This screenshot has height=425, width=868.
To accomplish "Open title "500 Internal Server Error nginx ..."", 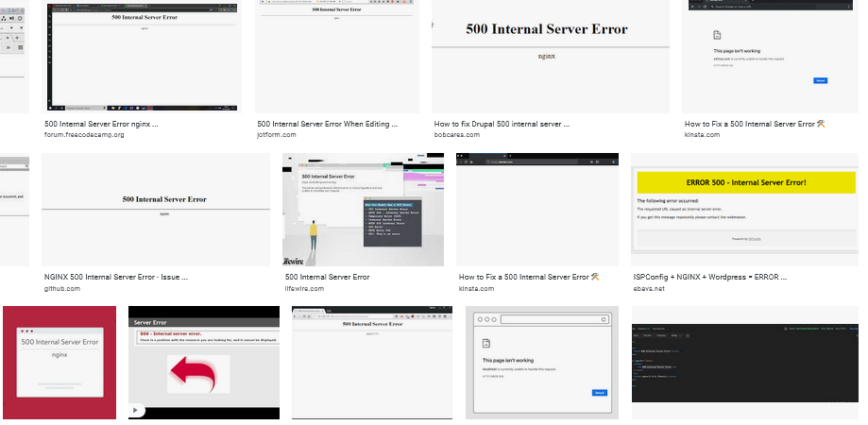I will (101, 124).
